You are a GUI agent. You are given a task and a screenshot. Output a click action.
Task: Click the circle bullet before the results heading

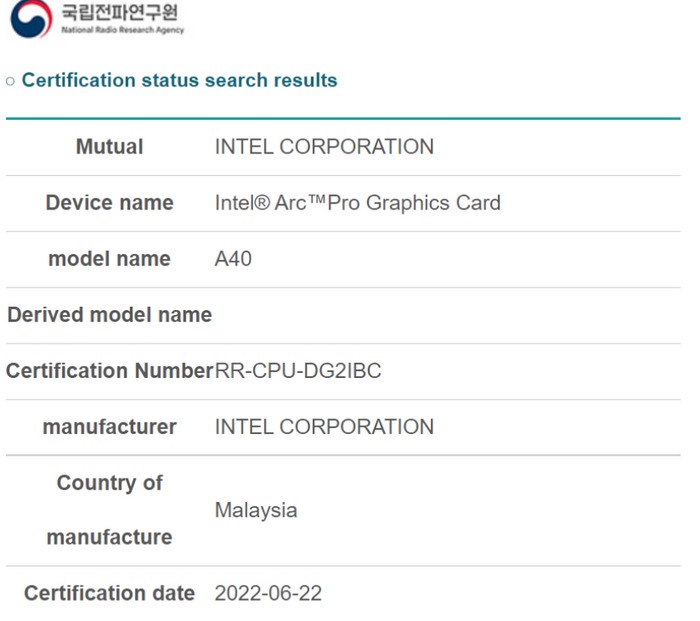click(x=10, y=80)
